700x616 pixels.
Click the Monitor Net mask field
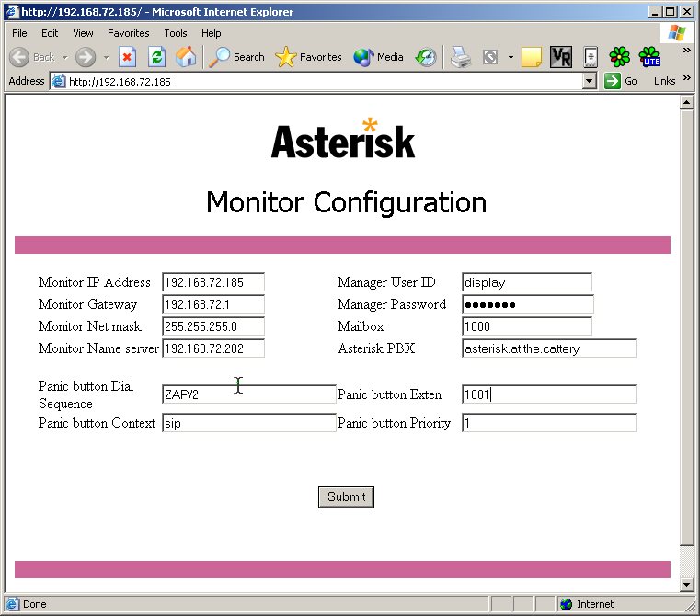click(213, 326)
